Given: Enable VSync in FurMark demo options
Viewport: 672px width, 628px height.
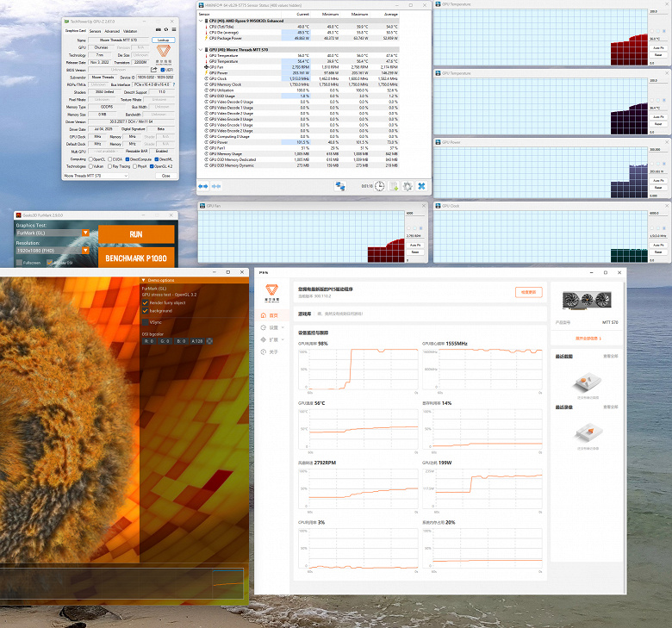Looking at the screenshot, I should tap(146, 322).
